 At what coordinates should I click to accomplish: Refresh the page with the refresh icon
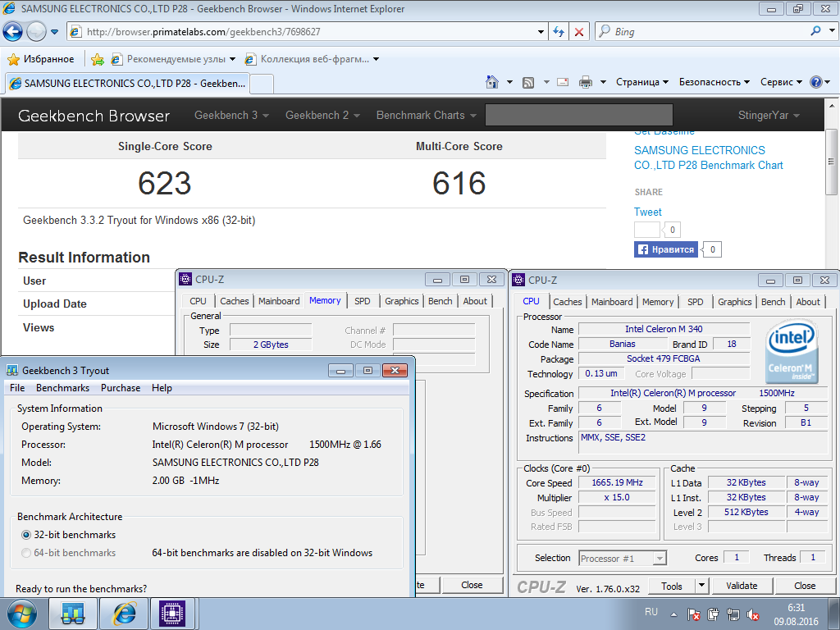(x=559, y=32)
